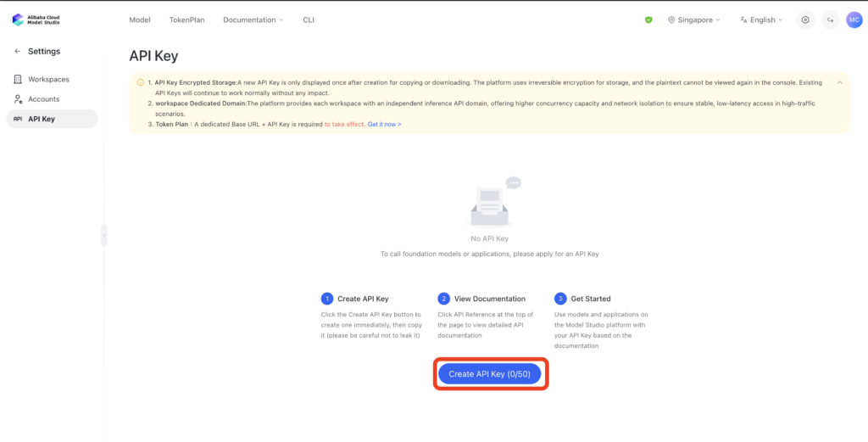Click the 'No API Key' label

489,238
